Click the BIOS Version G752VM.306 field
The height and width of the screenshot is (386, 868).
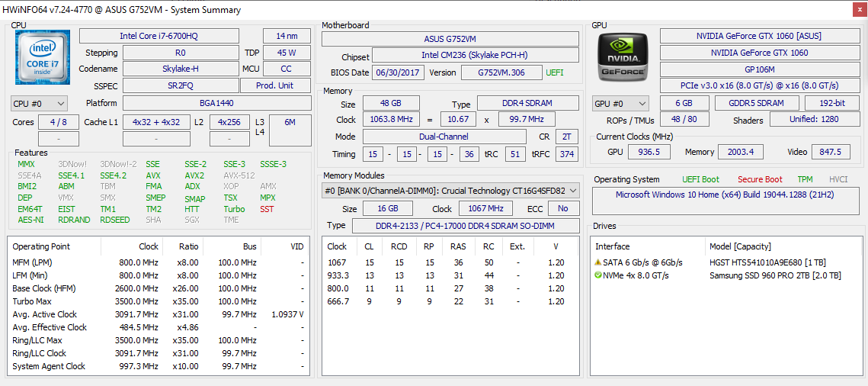[x=501, y=72]
